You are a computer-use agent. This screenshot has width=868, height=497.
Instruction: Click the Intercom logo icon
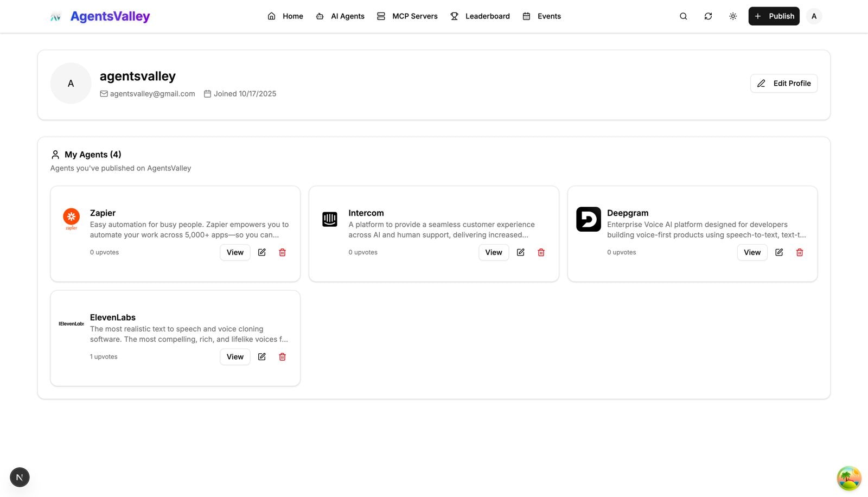(x=330, y=219)
